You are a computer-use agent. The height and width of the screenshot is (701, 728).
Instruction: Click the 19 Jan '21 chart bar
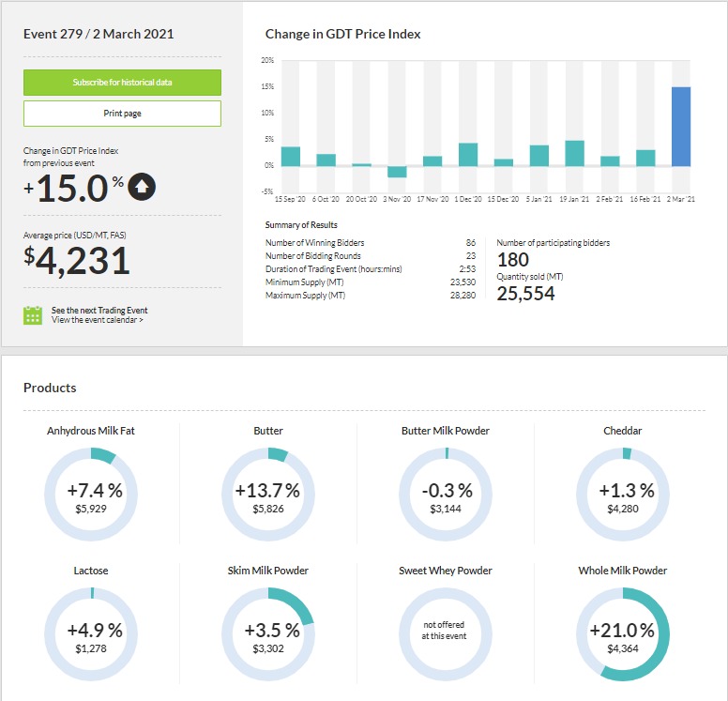[574, 154]
